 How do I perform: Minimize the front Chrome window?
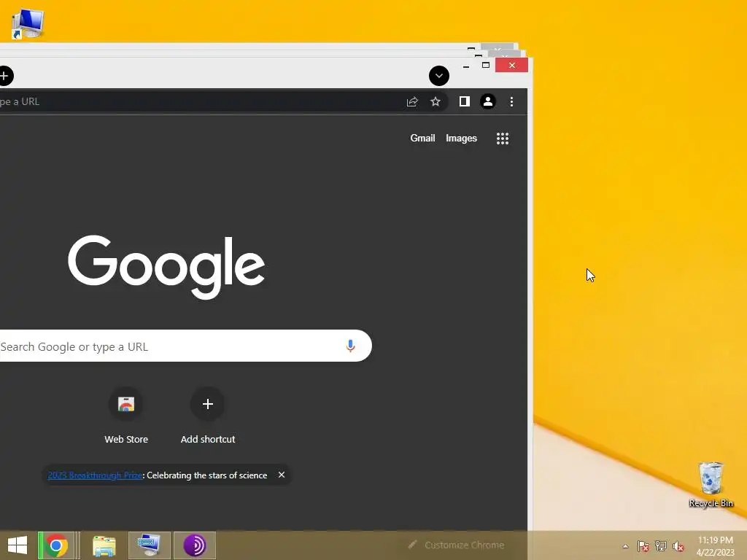pyautogui.click(x=466, y=65)
